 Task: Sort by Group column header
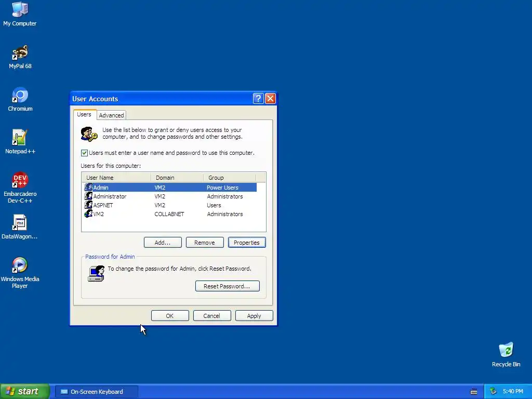point(230,178)
